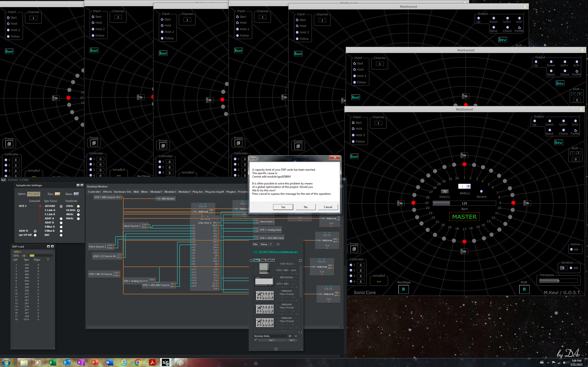Viewport: 588px width, 367px height.
Task: Click the STM 1632 X mixer thumbnail
Action: [264, 268]
